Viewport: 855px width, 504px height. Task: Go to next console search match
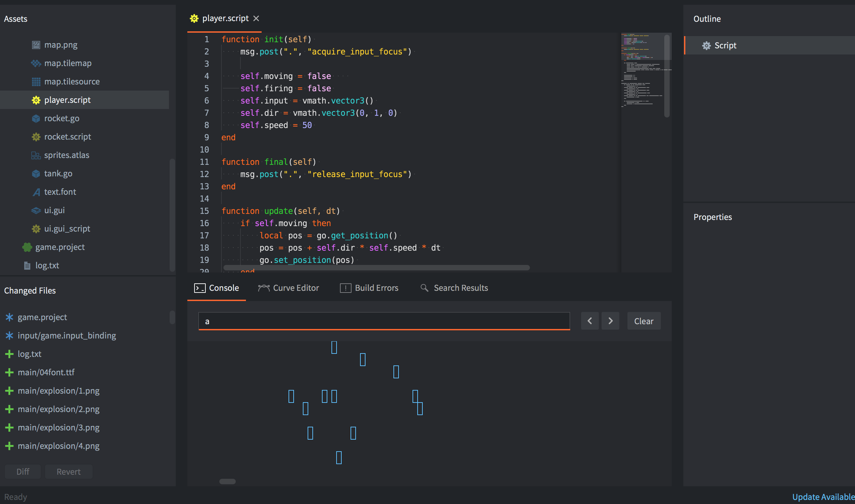[x=610, y=321]
